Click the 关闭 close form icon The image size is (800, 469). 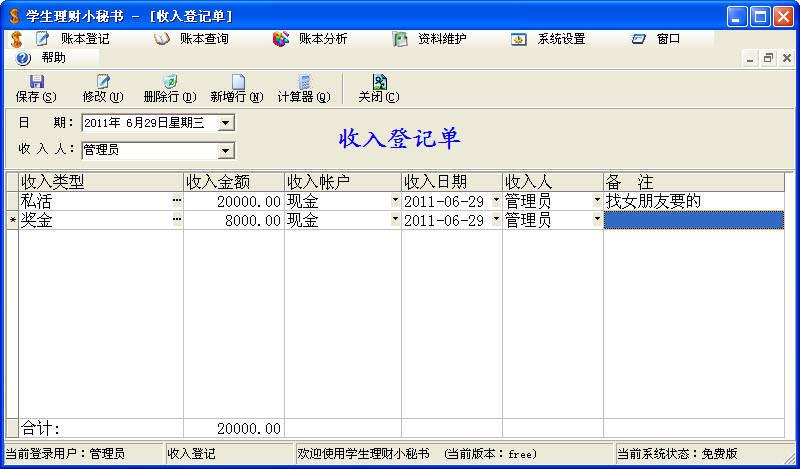click(x=380, y=82)
